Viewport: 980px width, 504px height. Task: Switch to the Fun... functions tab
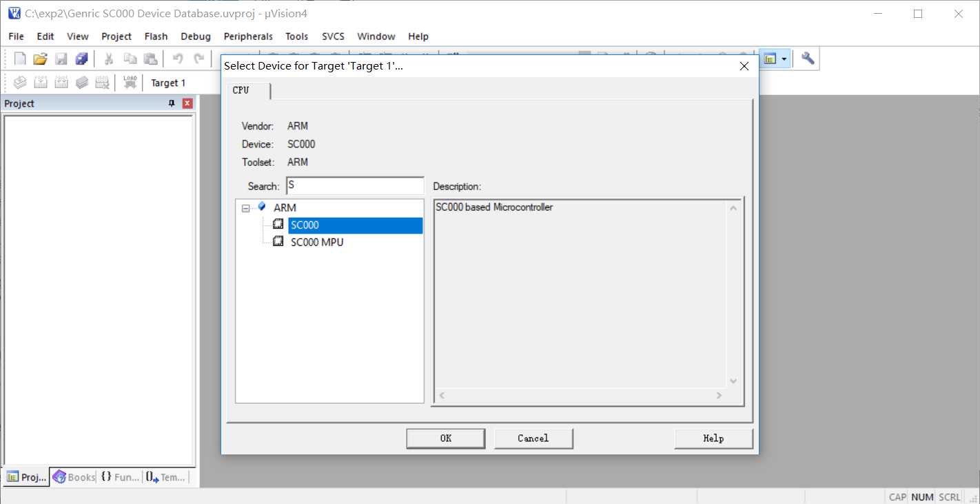[120, 477]
